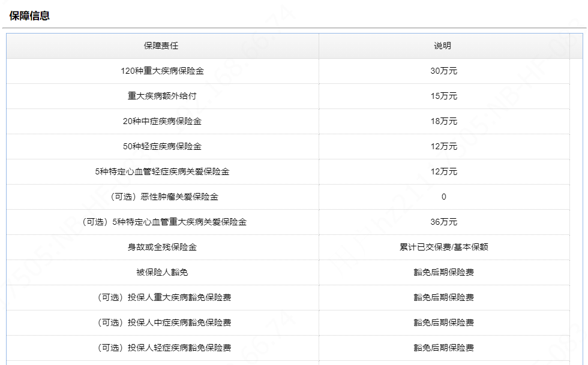Click the 累计已交保费/基本保额 description cell
Image resolution: width=588 pixels, height=365 pixels.
(x=443, y=246)
